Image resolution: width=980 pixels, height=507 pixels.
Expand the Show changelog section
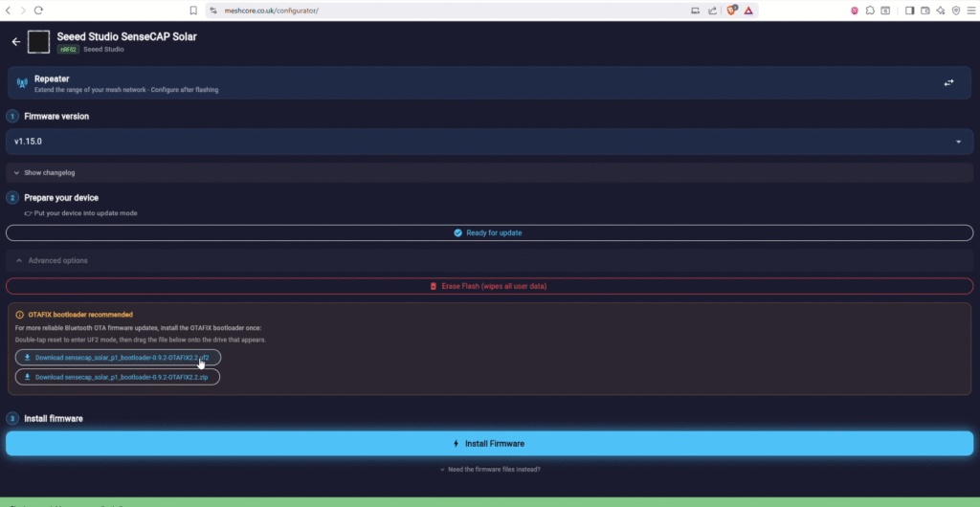pos(489,172)
